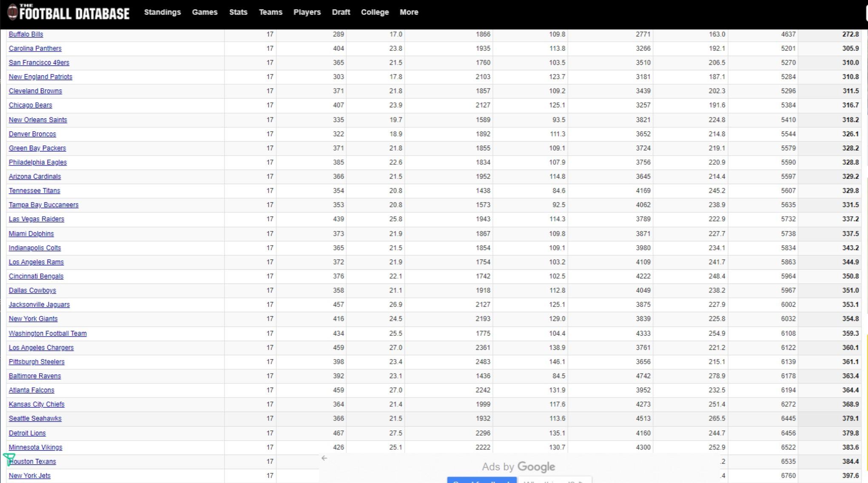868x483 pixels.
Task: Open Miami Dolphins team link
Action: 31,234
